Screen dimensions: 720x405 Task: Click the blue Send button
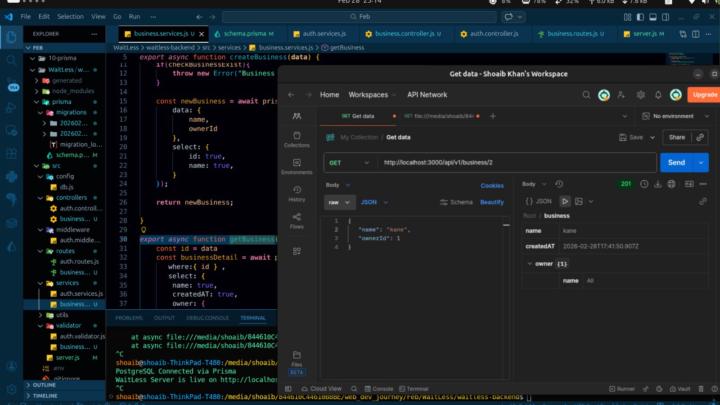point(676,163)
